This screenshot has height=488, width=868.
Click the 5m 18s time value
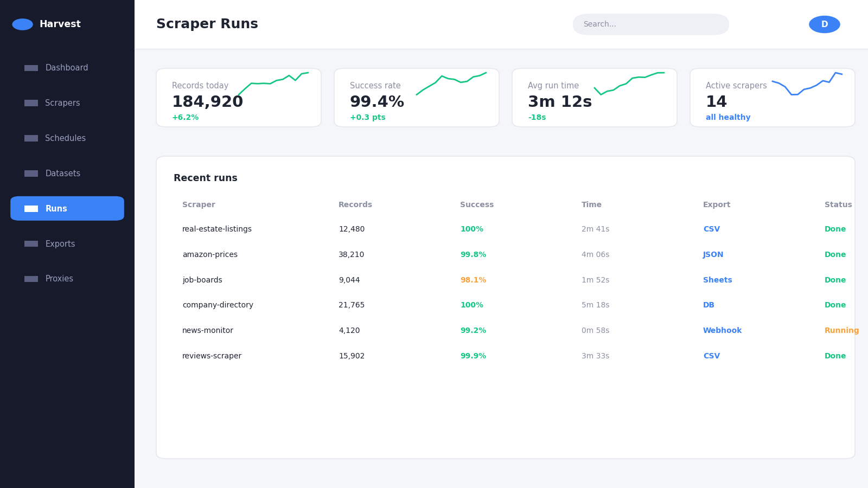[x=595, y=305]
